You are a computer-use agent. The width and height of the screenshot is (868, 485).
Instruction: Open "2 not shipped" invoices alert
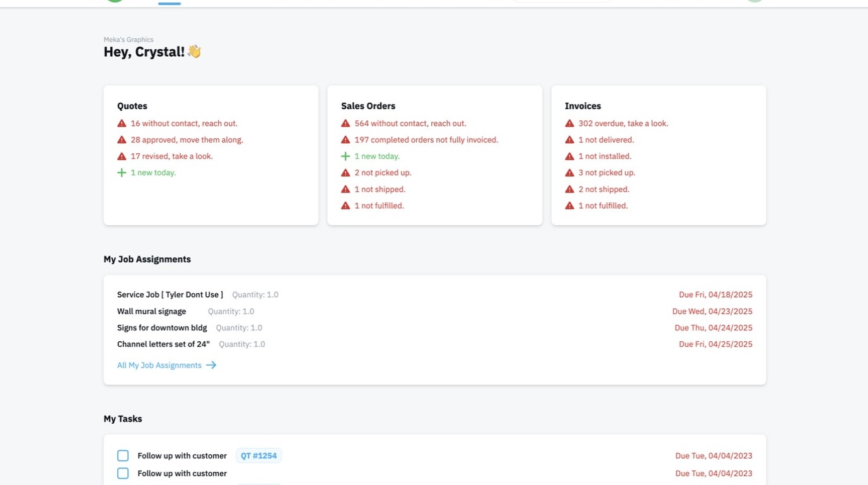604,189
